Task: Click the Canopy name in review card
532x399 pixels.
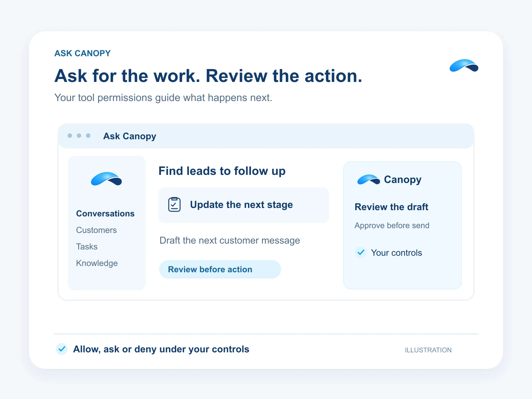Action: click(x=403, y=180)
